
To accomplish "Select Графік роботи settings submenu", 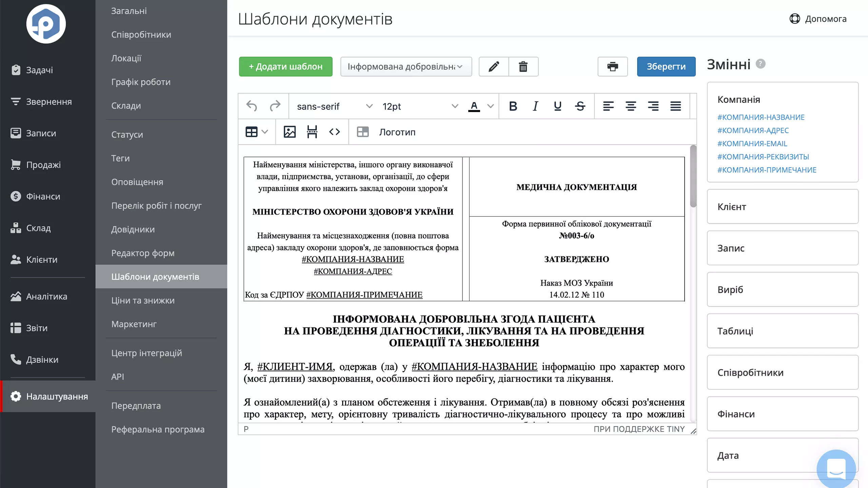I will 161,82.
